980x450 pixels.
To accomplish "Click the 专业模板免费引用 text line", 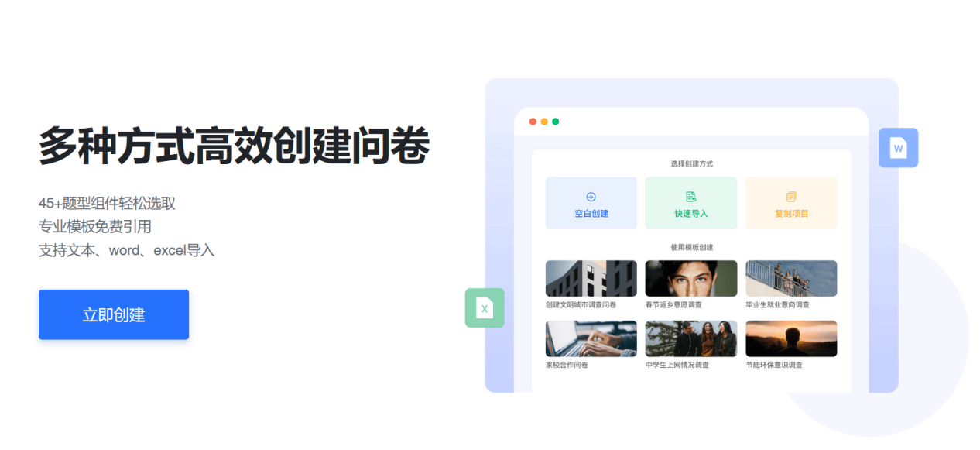I will [x=95, y=227].
